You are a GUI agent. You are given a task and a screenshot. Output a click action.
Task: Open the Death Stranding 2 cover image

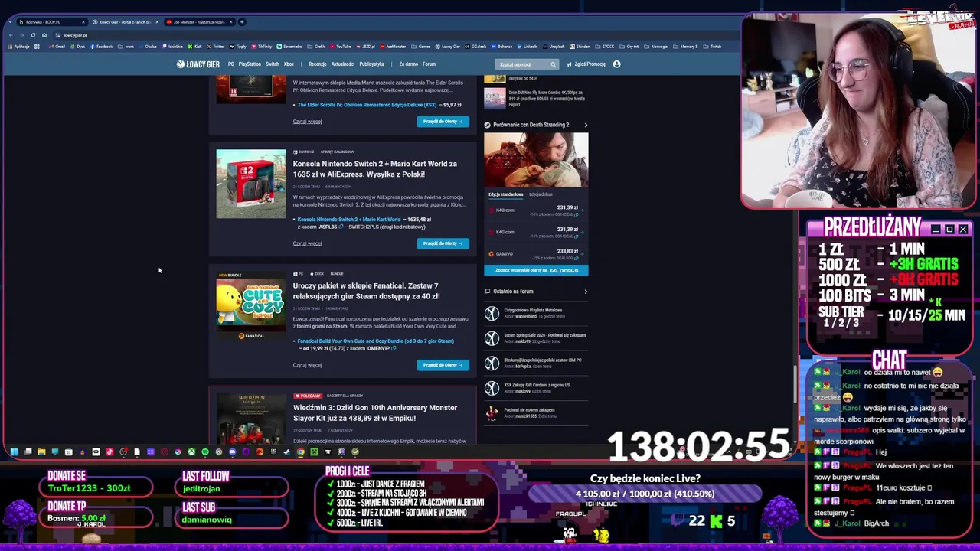tap(536, 159)
